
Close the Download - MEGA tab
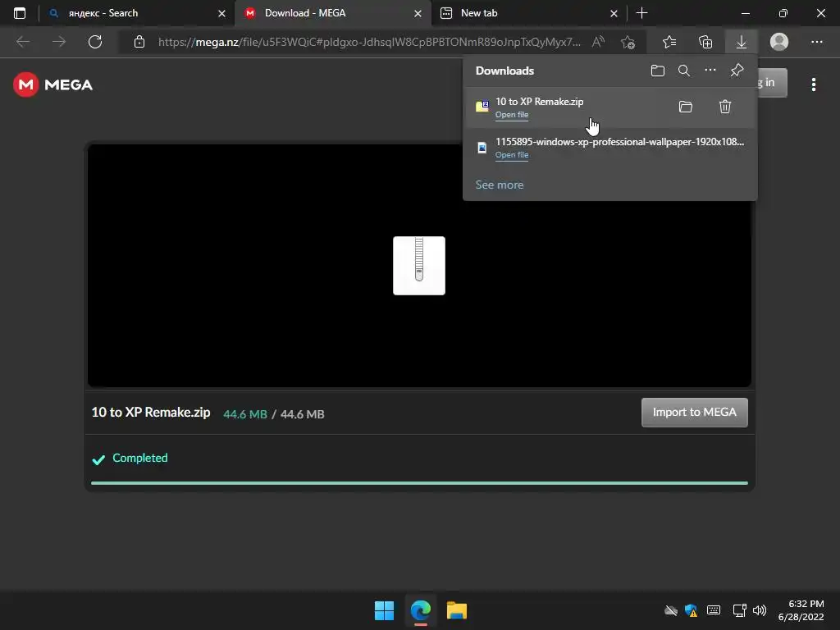click(x=418, y=13)
